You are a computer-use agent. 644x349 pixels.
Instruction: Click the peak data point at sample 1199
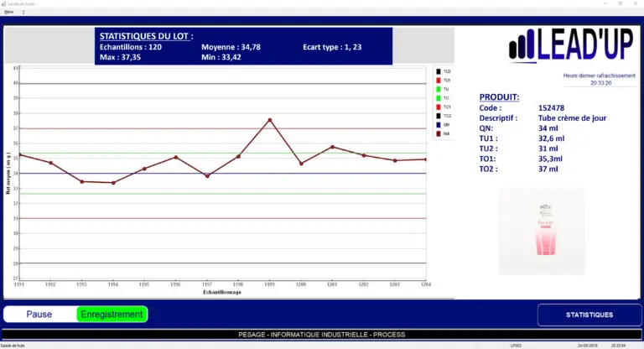point(270,120)
